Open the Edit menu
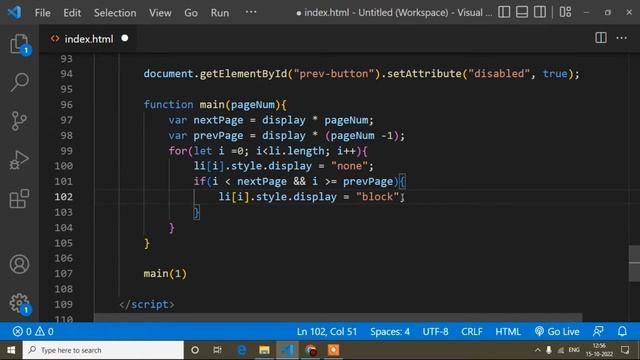Image resolution: width=640 pixels, height=360 pixels. click(x=72, y=13)
